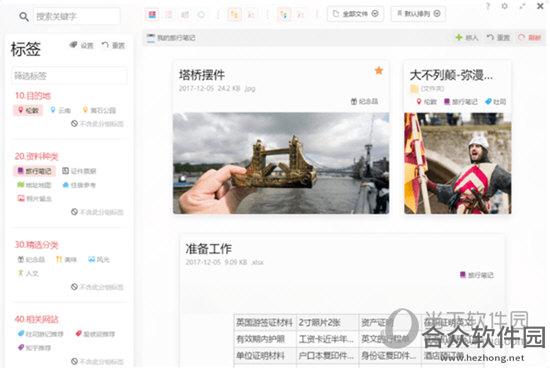Select the 单位证明材料 table cell
The image size is (550, 368).
point(265,355)
